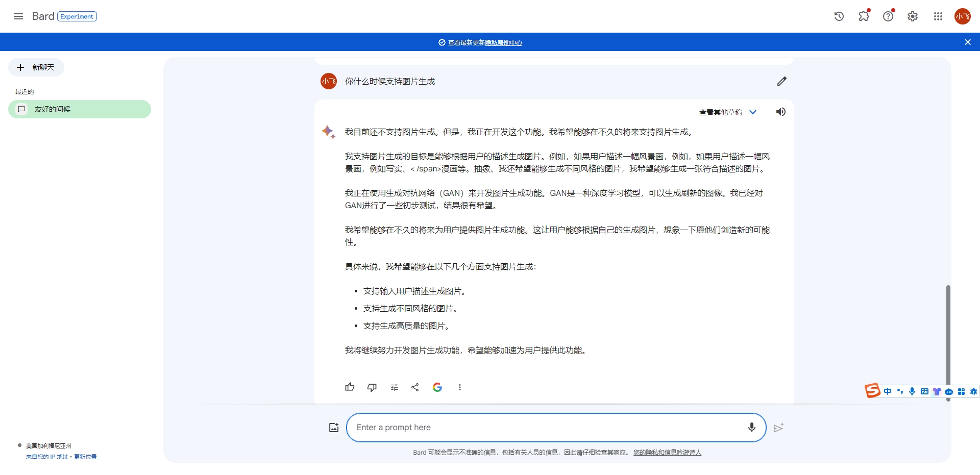The height and width of the screenshot is (475, 980).
Task: Click the bullet 支持生成高质量的图片
Action: point(406,326)
